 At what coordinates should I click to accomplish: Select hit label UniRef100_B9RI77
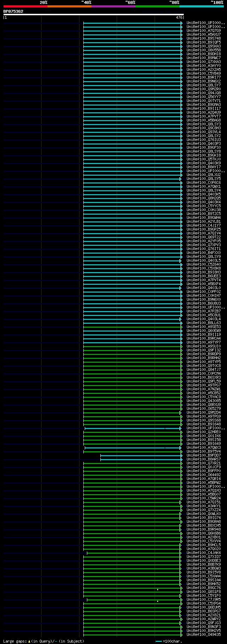pyautogui.click(x=204, y=78)
